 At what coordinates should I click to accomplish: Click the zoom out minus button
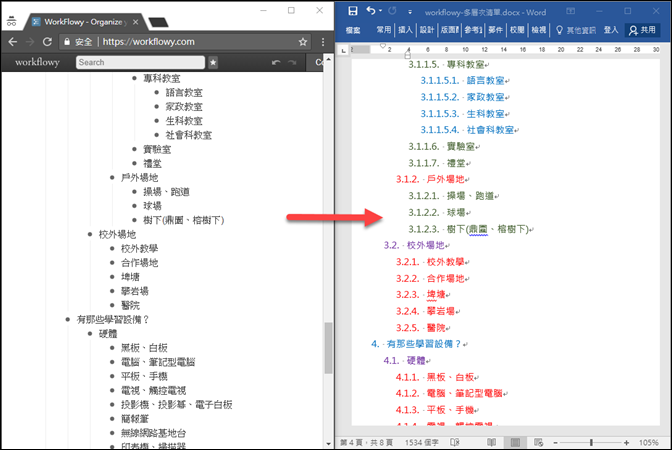coord(555,443)
